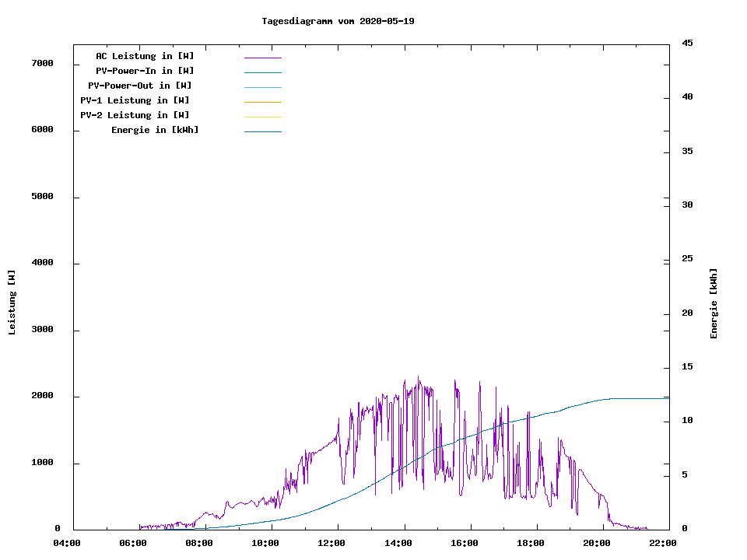The width and height of the screenshot is (747, 560).
Task: Click the purple AC Leistung line sample
Action: (262, 58)
